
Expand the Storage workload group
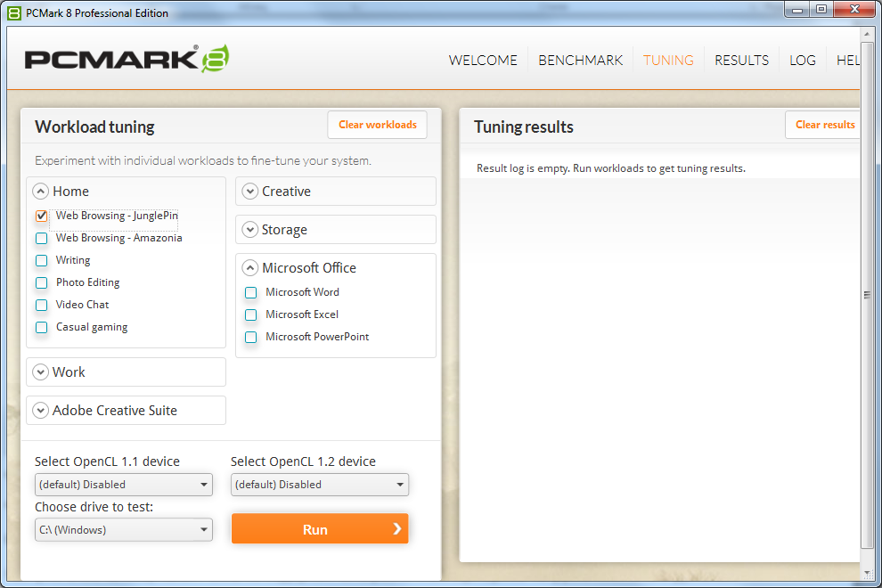(x=250, y=229)
